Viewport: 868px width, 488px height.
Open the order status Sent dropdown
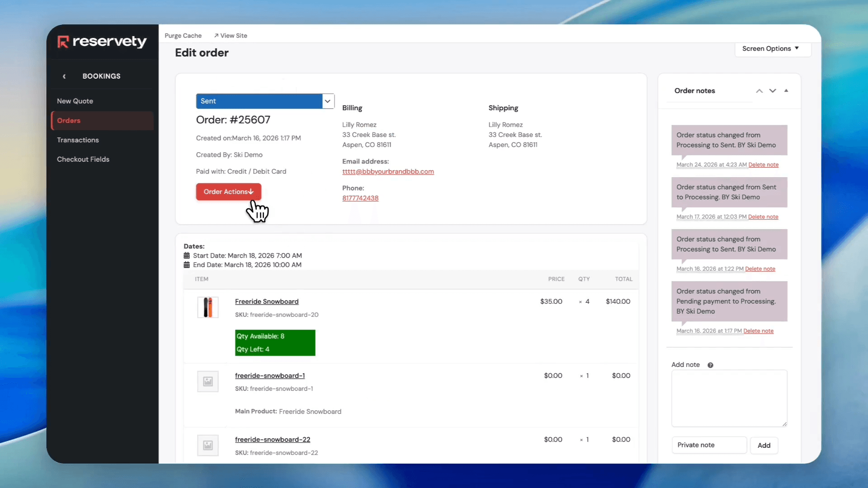click(265, 101)
